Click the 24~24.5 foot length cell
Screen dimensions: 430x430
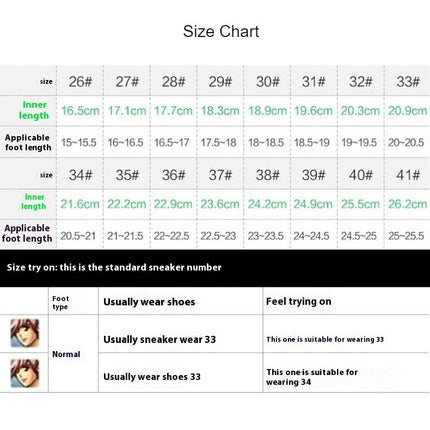(x=311, y=236)
